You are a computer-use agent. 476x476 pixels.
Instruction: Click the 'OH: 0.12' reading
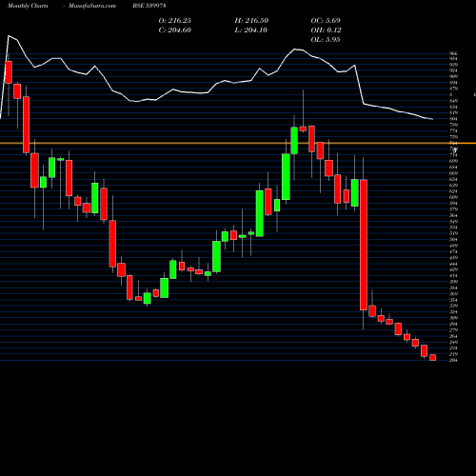pyautogui.click(x=326, y=30)
